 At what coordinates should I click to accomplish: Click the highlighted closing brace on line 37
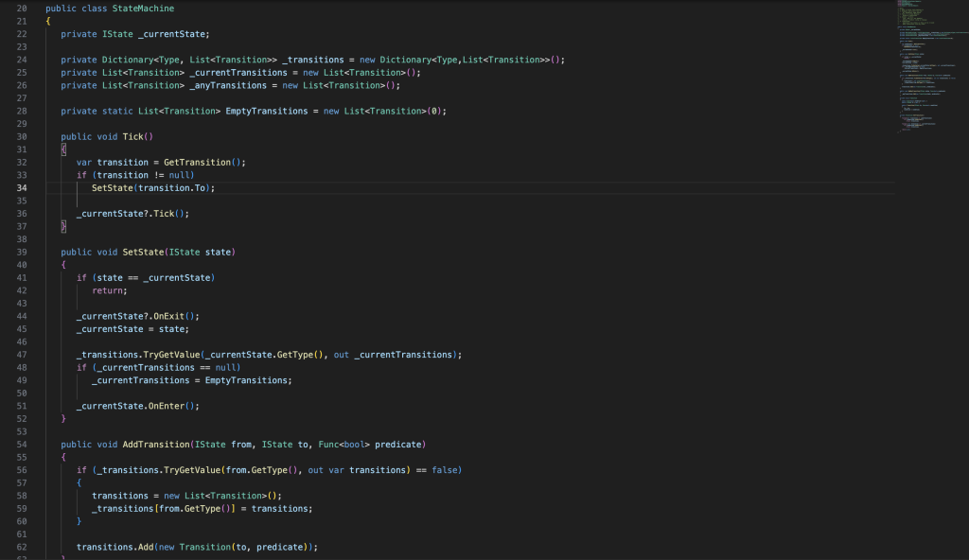pos(63,226)
